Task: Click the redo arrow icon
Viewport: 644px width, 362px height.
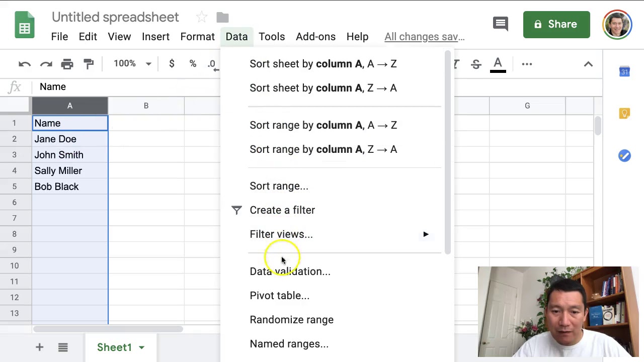Action: tap(46, 64)
